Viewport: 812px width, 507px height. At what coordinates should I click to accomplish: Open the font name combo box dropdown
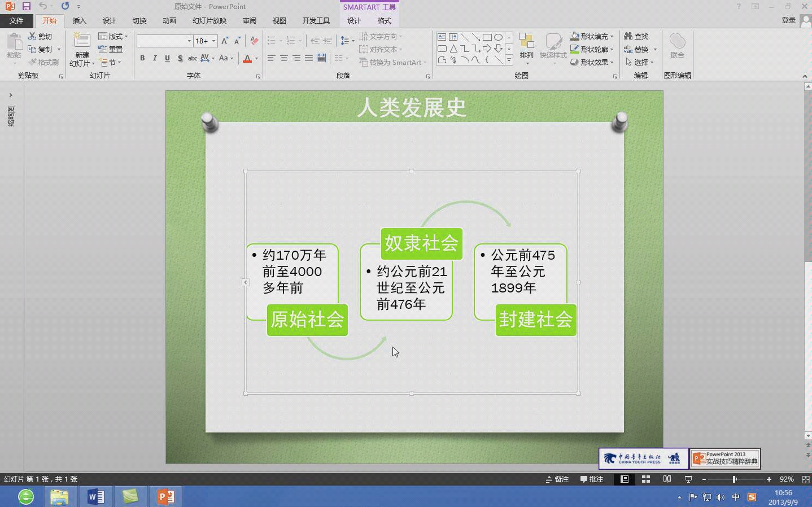point(189,41)
